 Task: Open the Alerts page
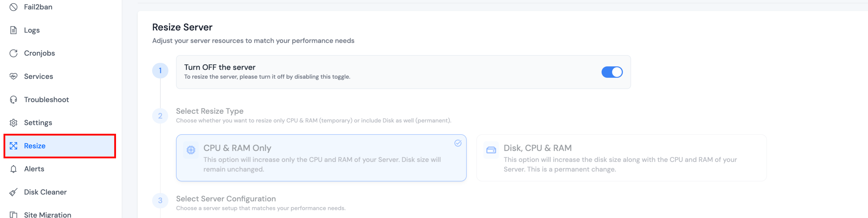click(60, 169)
